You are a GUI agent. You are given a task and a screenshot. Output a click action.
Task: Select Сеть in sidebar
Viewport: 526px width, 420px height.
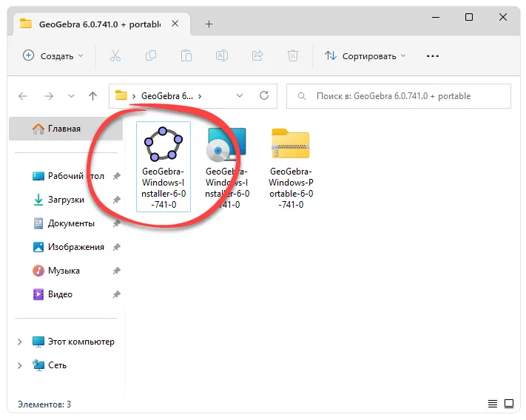coord(50,365)
